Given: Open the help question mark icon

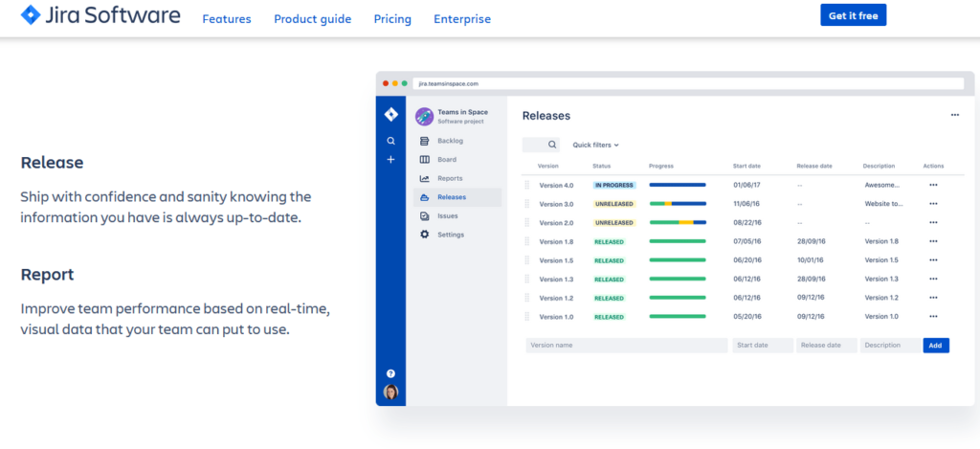Looking at the screenshot, I should pyautogui.click(x=390, y=373).
